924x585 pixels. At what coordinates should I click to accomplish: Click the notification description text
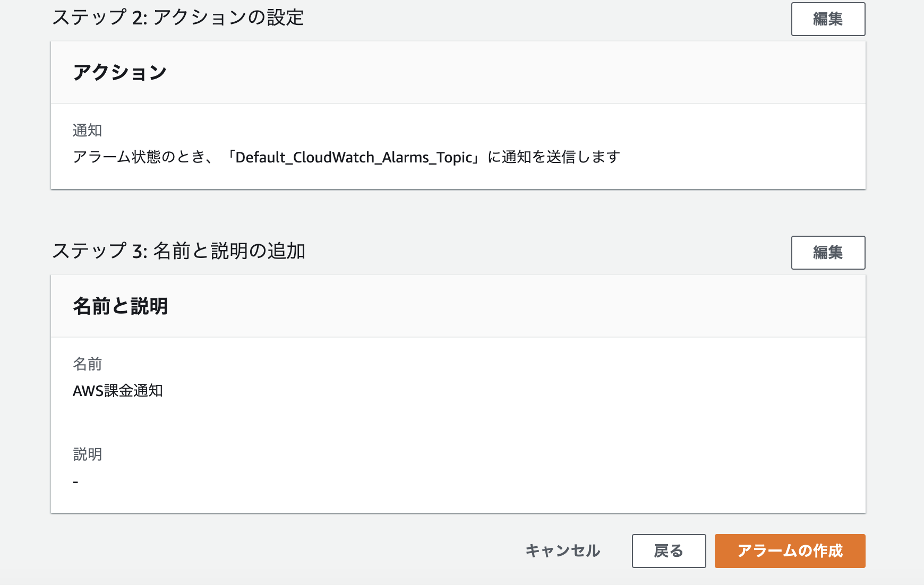click(x=345, y=156)
